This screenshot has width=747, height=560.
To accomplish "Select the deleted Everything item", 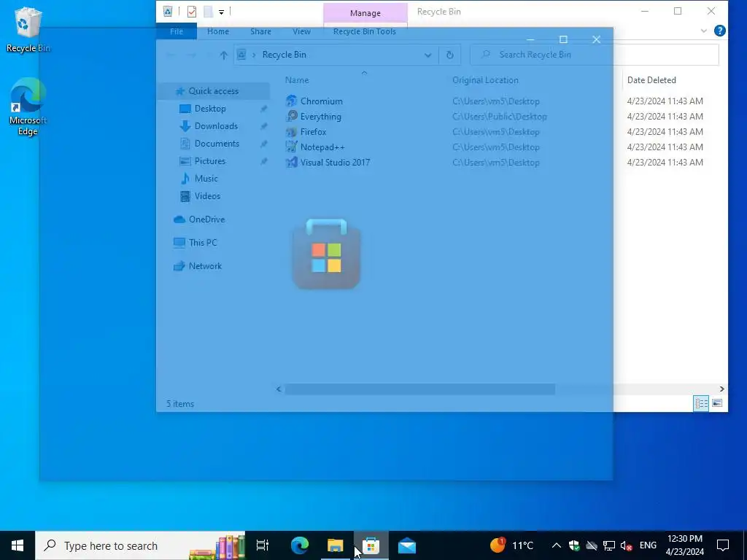I will pyautogui.click(x=321, y=117).
